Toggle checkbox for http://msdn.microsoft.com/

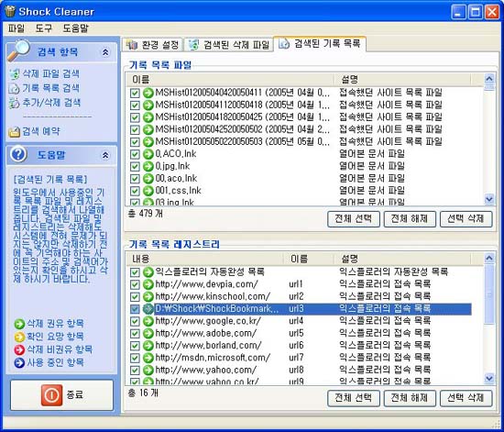point(135,358)
